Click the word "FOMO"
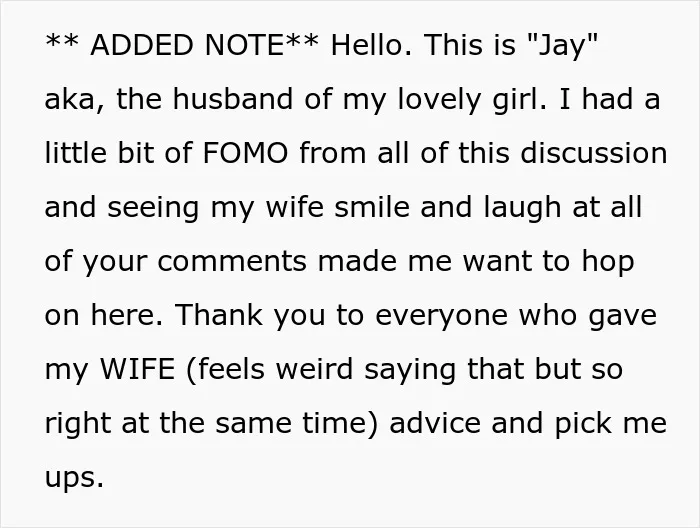700x528 pixels. 246,153
